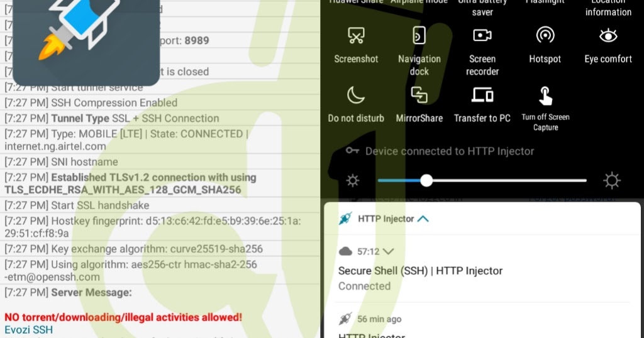The height and width of the screenshot is (338, 644).
Task: Start the Screen recorder
Action: click(482, 51)
